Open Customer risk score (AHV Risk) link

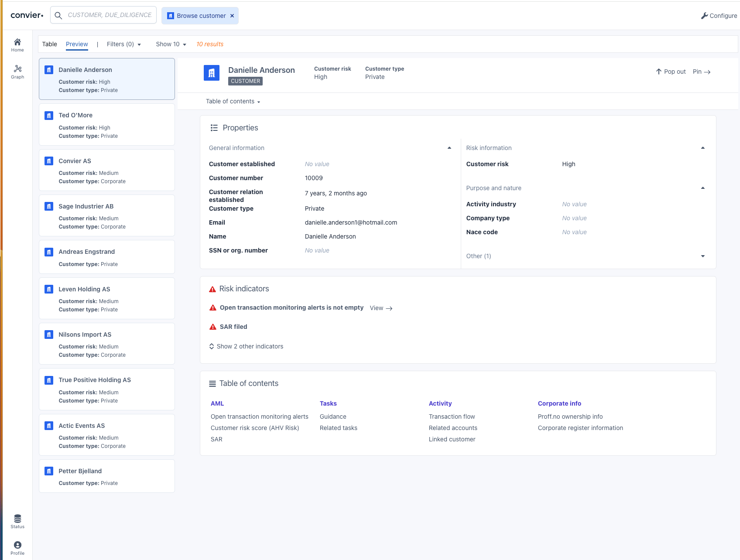tap(255, 428)
